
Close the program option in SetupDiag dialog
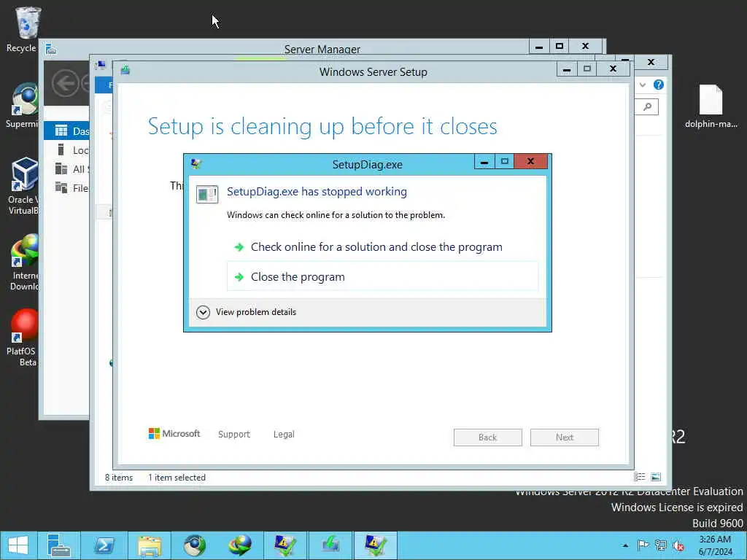click(x=382, y=276)
